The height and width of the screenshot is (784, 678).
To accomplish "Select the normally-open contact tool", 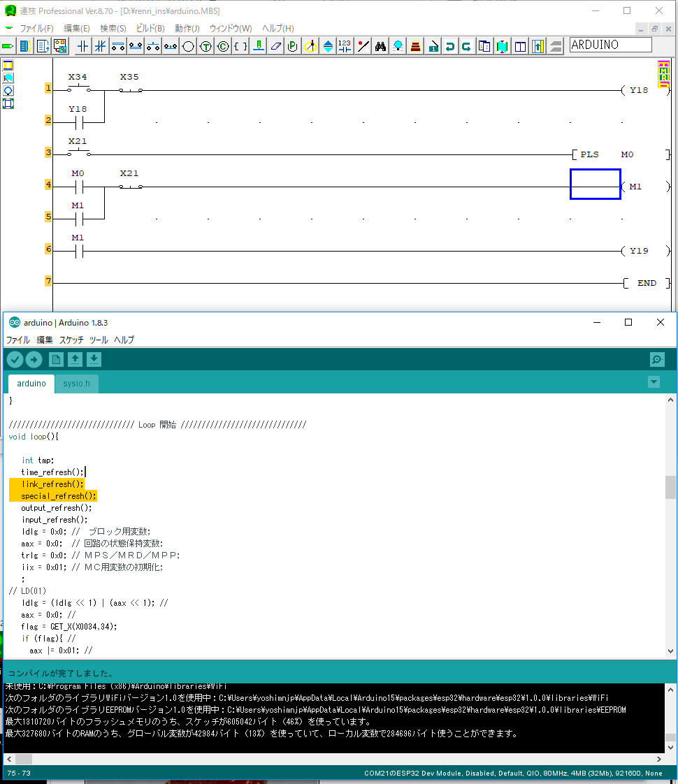I will (x=83, y=47).
